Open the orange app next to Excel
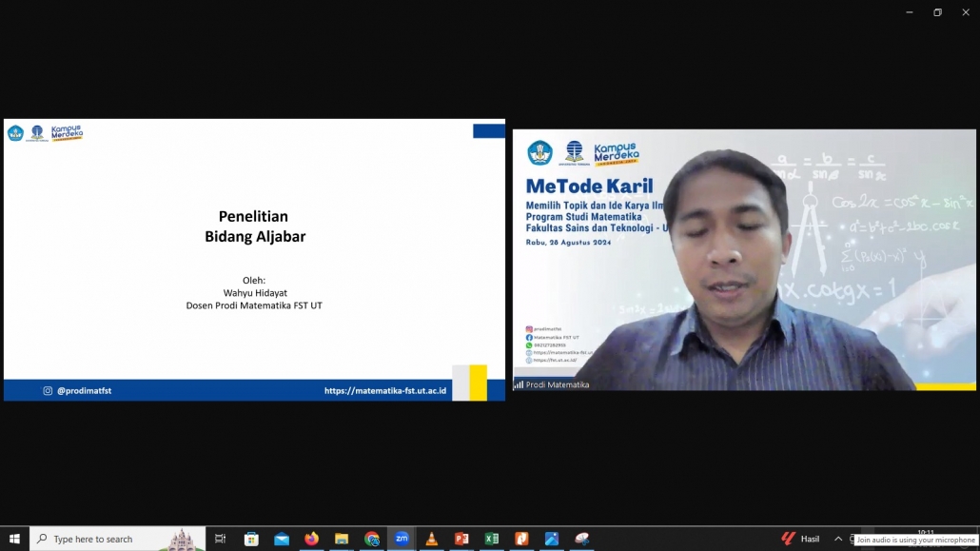This screenshot has width=980, height=551. tap(521, 539)
